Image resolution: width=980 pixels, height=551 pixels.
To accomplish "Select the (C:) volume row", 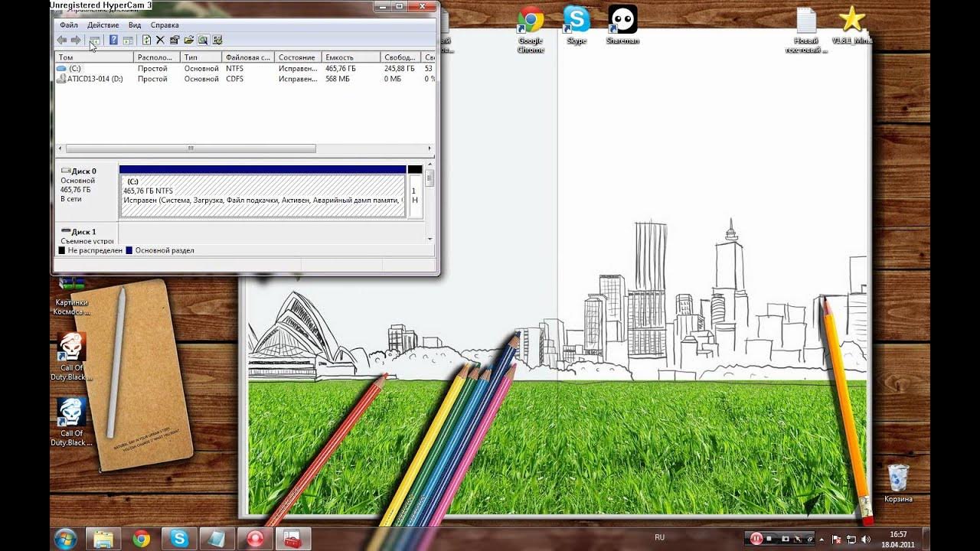I will click(x=245, y=68).
